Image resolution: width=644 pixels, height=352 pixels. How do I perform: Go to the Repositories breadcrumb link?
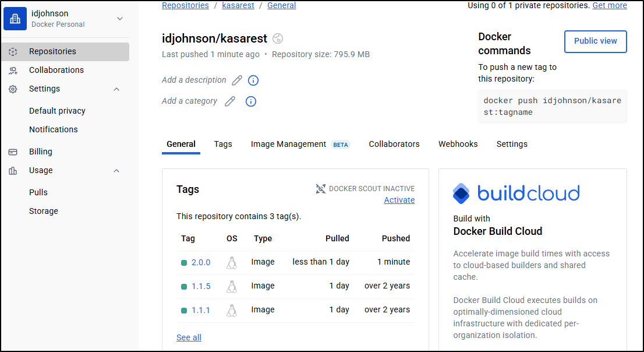click(x=185, y=6)
